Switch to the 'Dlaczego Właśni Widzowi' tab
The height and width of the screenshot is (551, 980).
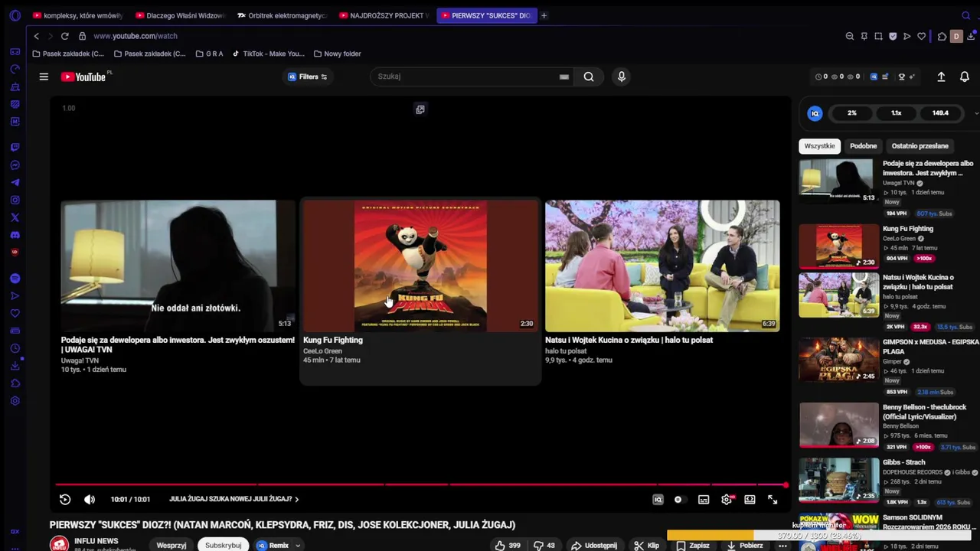[x=179, y=15]
